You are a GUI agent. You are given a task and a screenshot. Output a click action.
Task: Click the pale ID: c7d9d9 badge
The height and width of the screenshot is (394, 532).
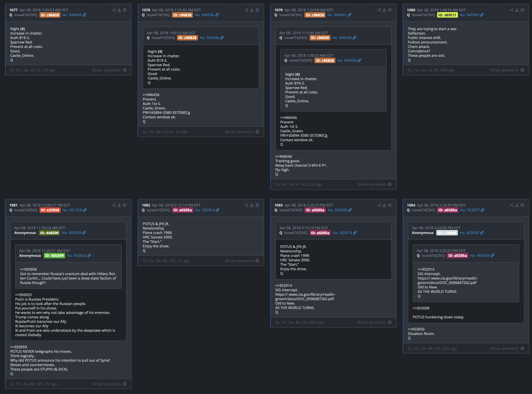(447, 233)
